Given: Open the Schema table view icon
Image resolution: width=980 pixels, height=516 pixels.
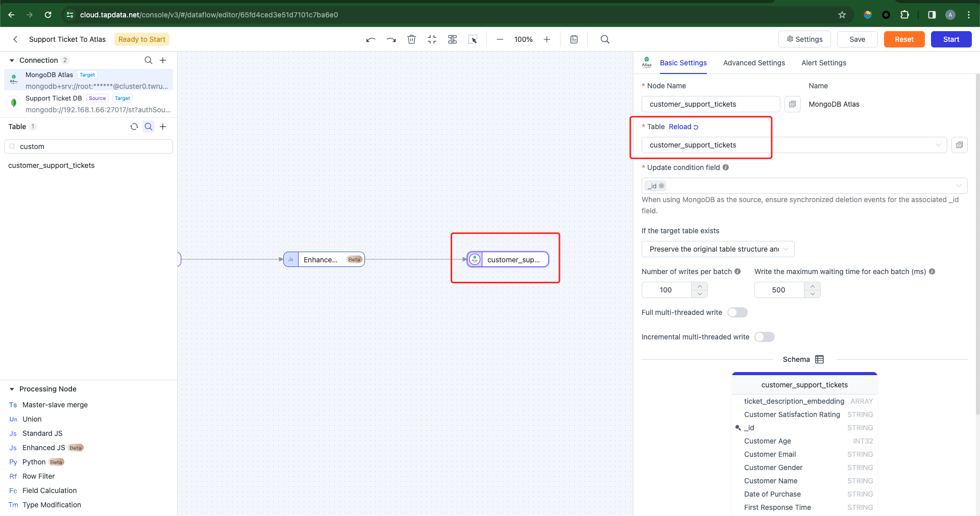Looking at the screenshot, I should click(x=820, y=359).
